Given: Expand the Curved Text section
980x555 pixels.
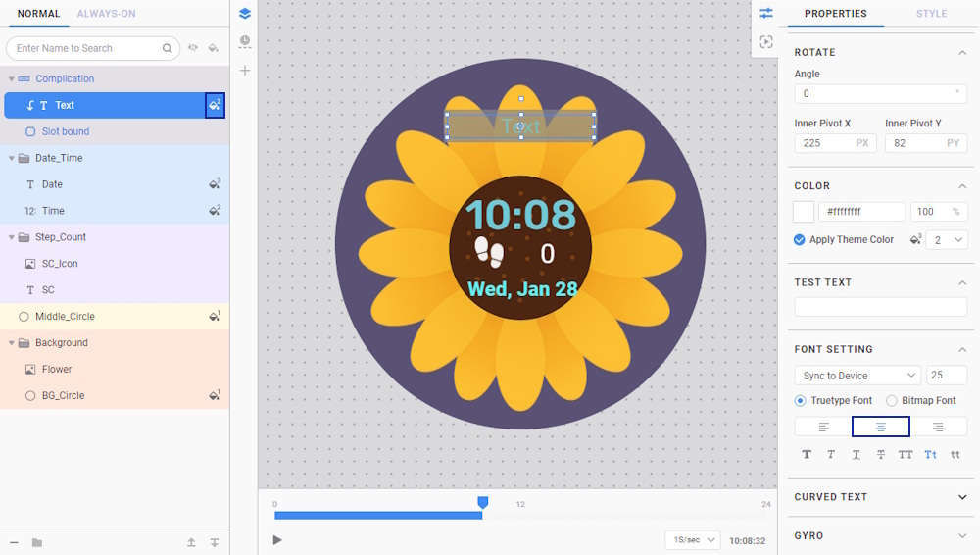Looking at the screenshot, I should pyautogui.click(x=962, y=497).
